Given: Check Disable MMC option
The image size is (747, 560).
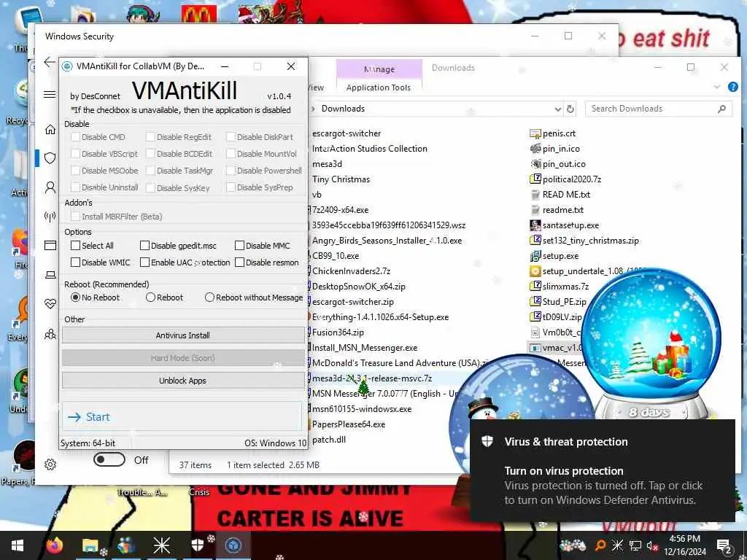Looking at the screenshot, I should coord(263,246).
